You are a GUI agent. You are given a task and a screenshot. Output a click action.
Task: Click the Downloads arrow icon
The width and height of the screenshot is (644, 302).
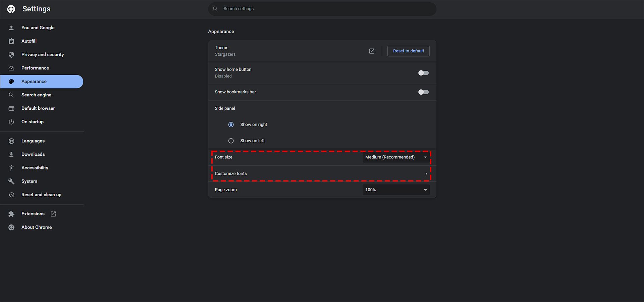[x=11, y=154]
